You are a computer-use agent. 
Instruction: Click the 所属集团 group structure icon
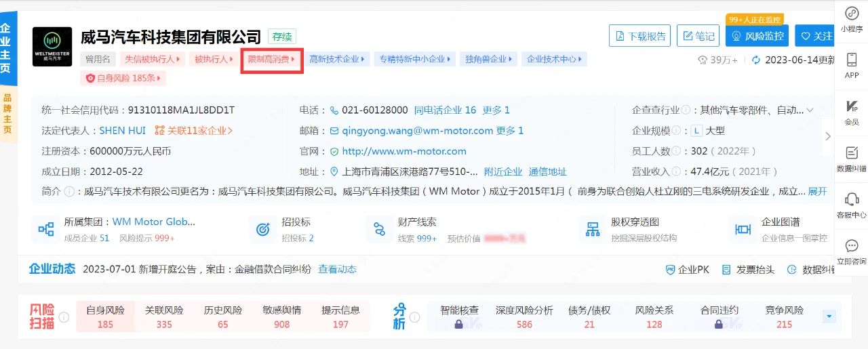coord(46,229)
